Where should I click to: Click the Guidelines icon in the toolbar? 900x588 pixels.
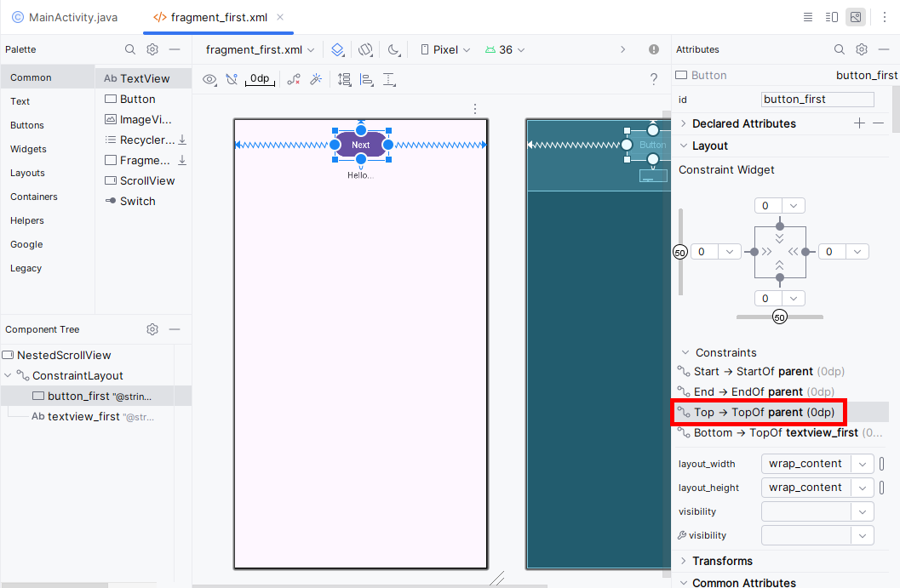pos(389,79)
